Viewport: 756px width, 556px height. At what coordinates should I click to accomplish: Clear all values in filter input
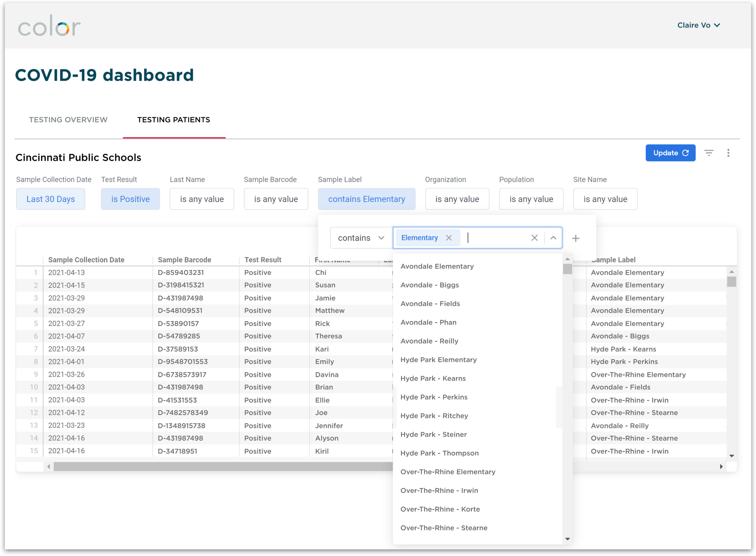pos(534,238)
